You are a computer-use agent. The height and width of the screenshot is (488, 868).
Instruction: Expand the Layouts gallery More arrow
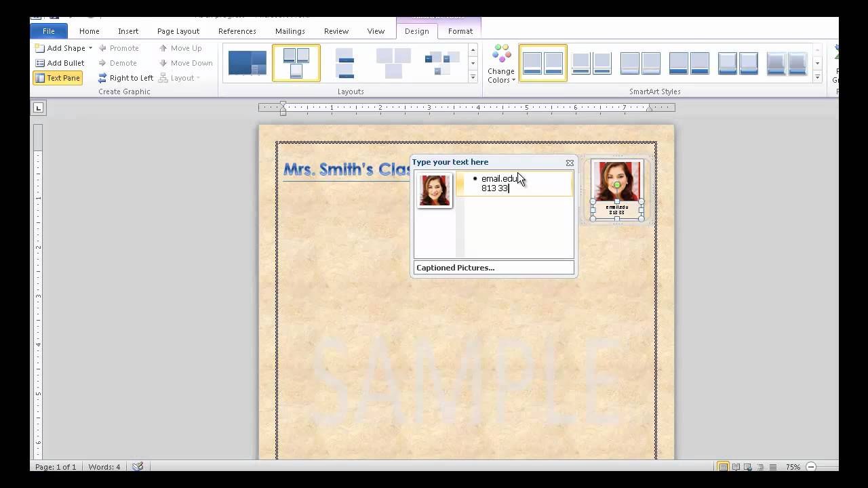pos(473,77)
